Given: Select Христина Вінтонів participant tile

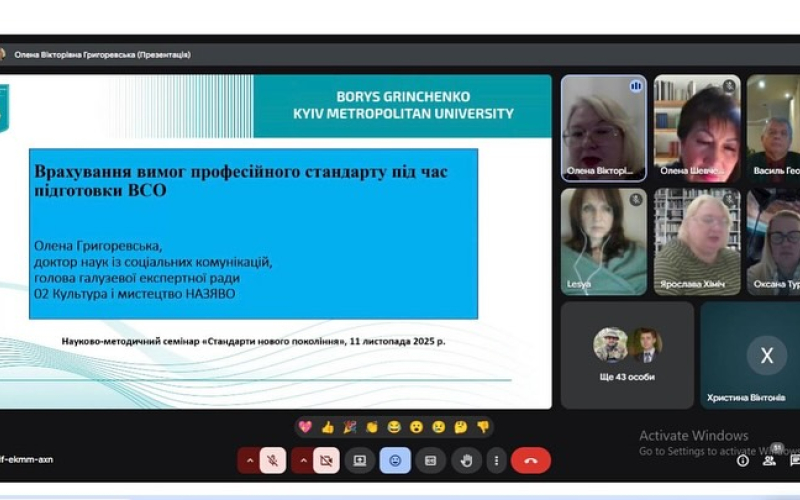Looking at the screenshot, I should coord(750,355).
